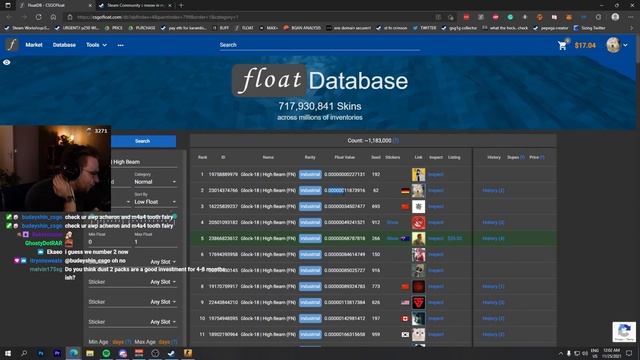Open the PURCHASE bookmark

coord(142,28)
